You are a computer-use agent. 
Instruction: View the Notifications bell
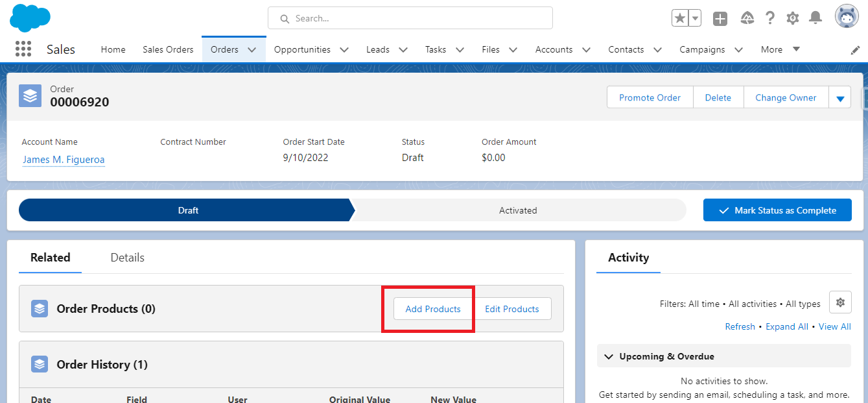click(x=816, y=18)
